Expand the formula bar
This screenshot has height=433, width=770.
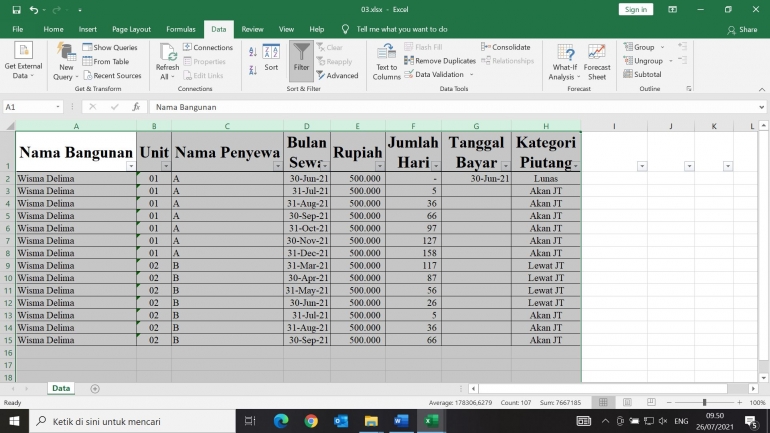pyautogui.click(x=761, y=107)
